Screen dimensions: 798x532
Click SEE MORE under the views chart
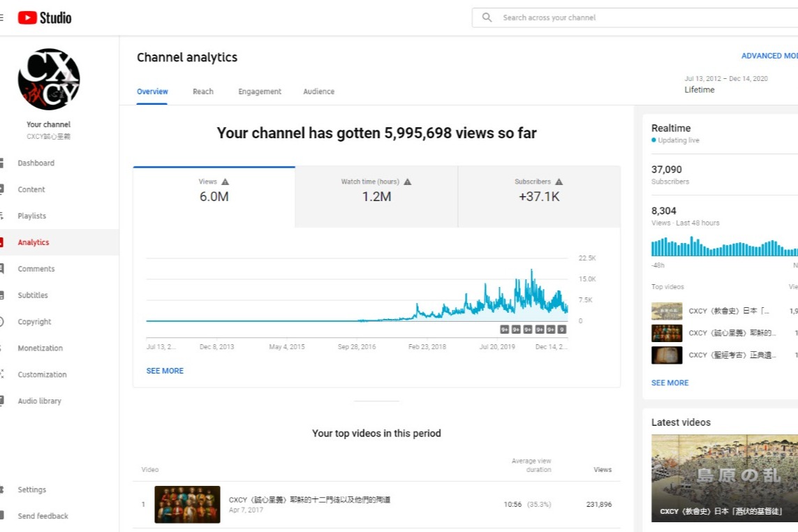[165, 371]
